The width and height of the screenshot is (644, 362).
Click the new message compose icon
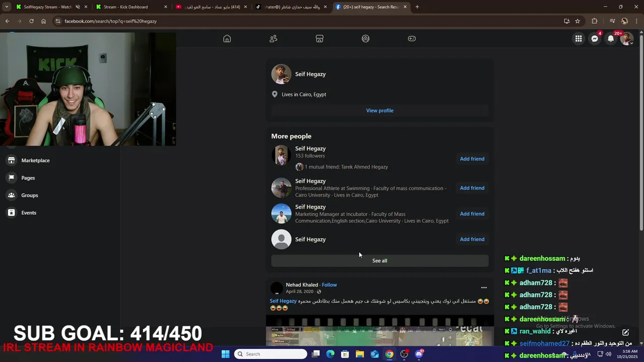click(625, 332)
